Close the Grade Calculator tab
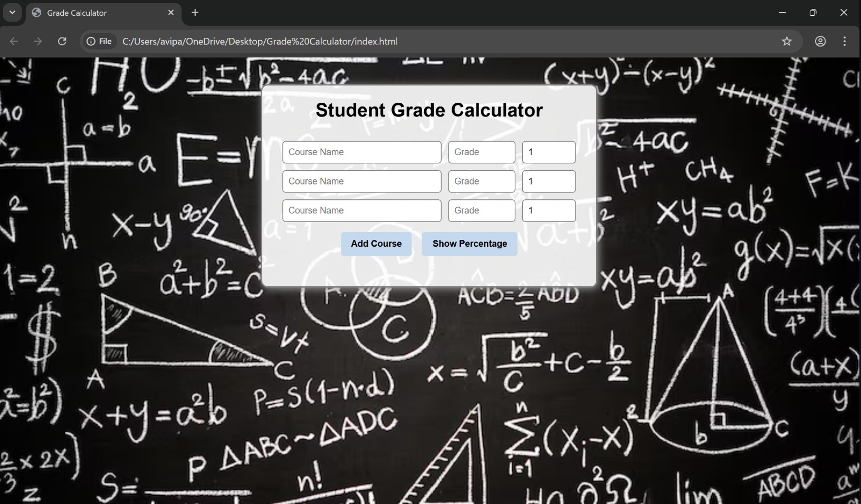 pos(171,13)
